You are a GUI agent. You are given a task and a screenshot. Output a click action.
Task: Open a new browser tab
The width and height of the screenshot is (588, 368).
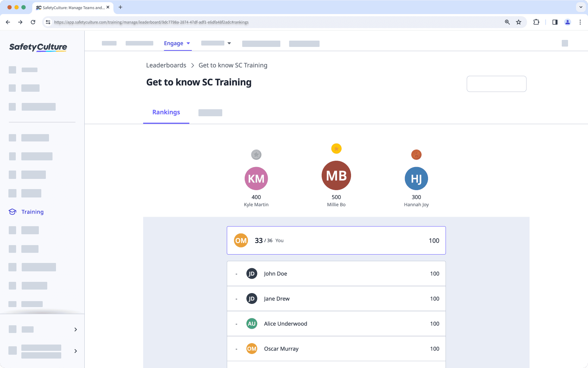(x=120, y=7)
